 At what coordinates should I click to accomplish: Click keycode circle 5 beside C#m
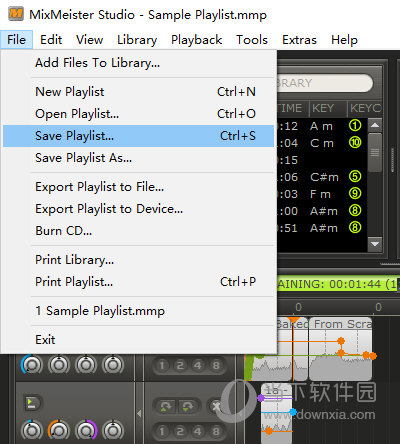(x=355, y=176)
